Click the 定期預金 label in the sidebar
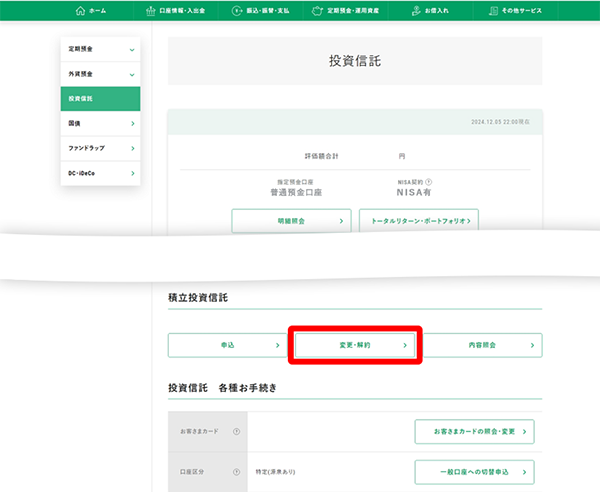The height and width of the screenshot is (492, 600). coord(80,49)
